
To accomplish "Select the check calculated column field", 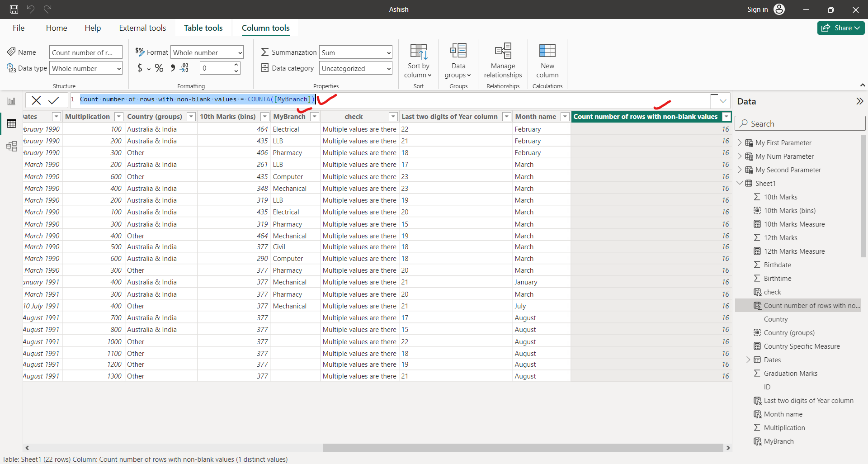I will 773,292.
